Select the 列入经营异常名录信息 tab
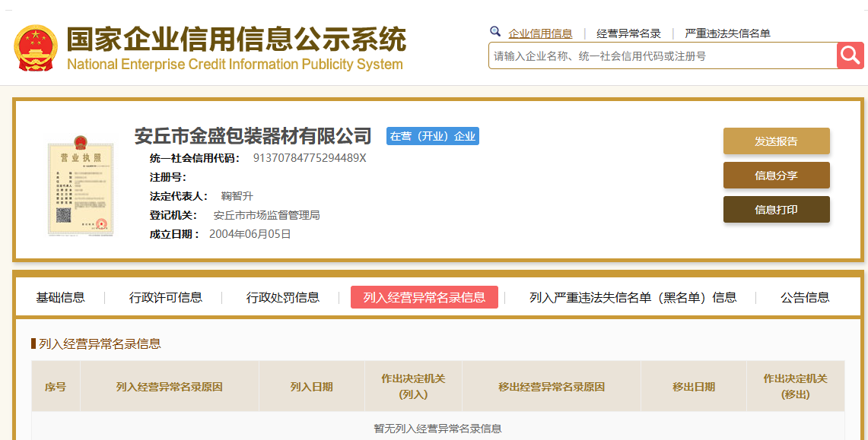Viewport: 868px width, 440px height. pos(424,297)
